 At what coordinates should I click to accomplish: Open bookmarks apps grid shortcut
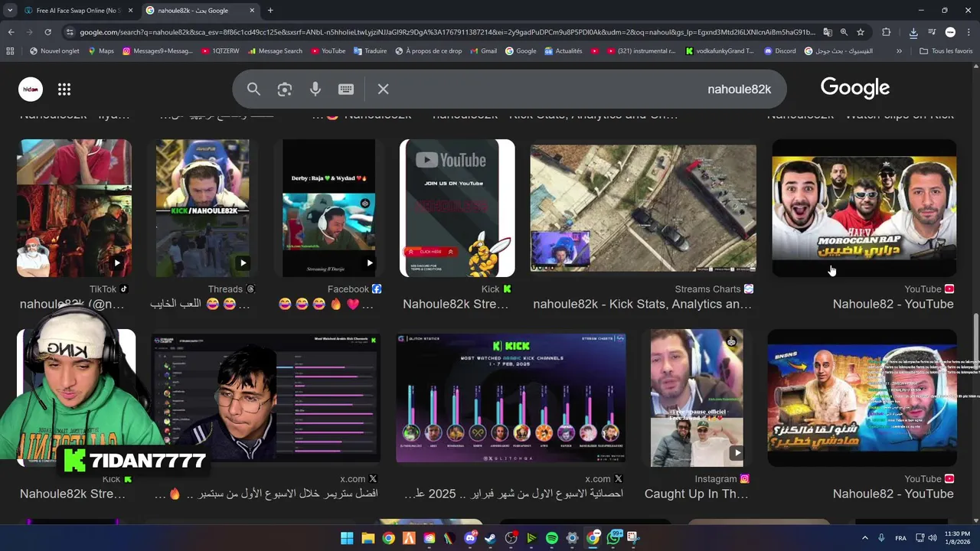(10, 51)
